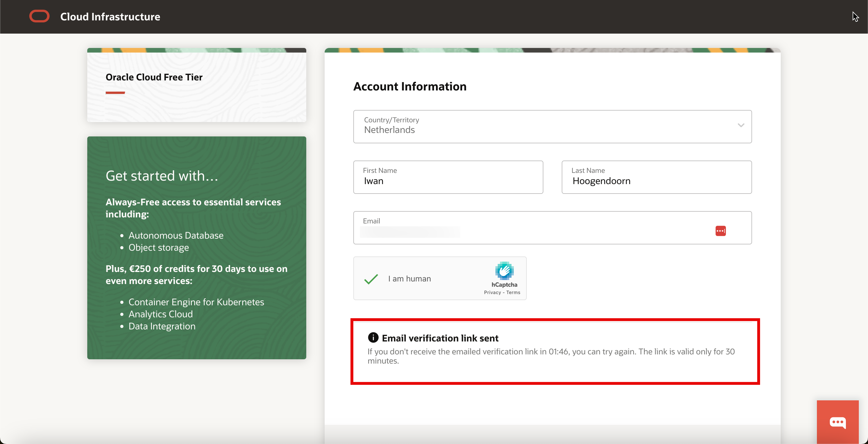The width and height of the screenshot is (868, 444).
Task: Expand the Country/Territory dropdown arrow
Action: pyautogui.click(x=741, y=126)
